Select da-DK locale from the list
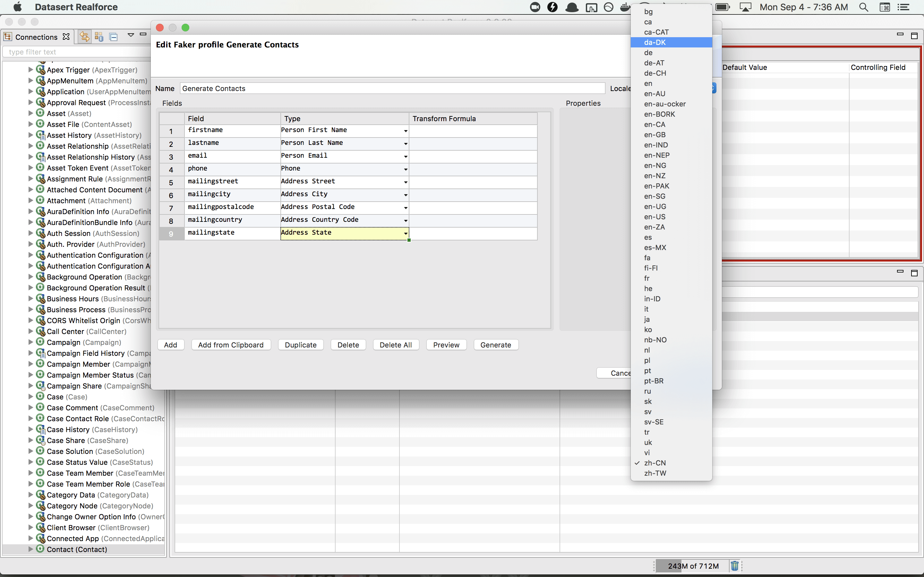 coord(655,42)
